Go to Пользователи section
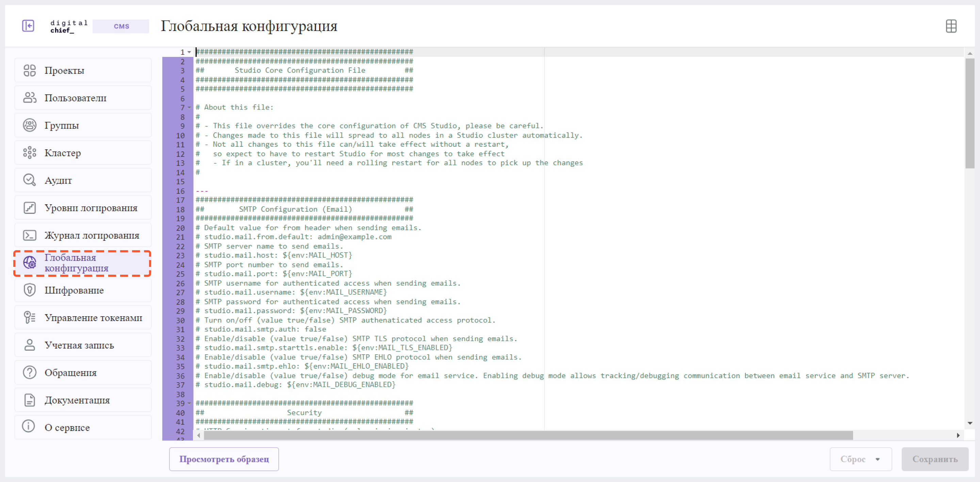 click(x=83, y=98)
